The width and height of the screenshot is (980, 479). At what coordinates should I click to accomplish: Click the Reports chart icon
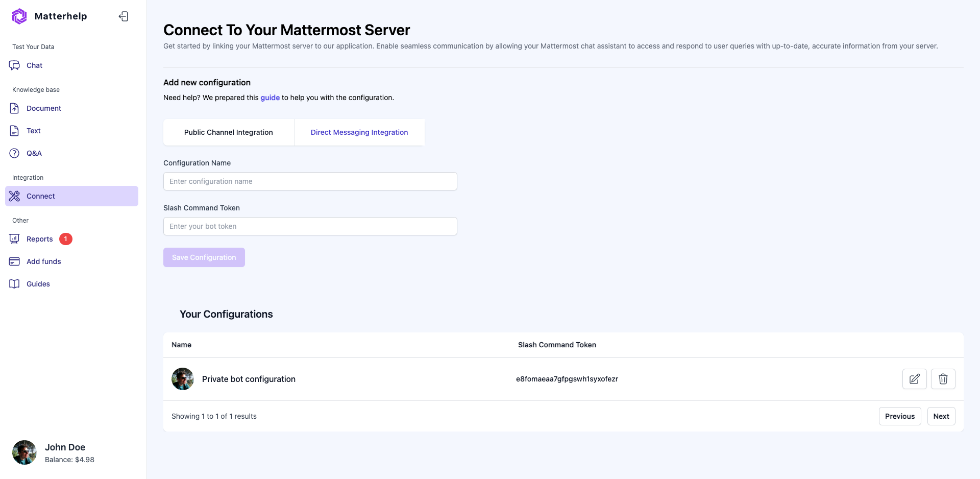tap(14, 239)
